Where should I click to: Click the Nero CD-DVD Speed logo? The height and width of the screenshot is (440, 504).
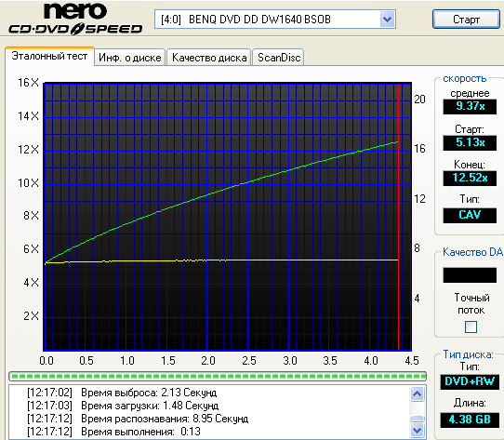(x=75, y=19)
